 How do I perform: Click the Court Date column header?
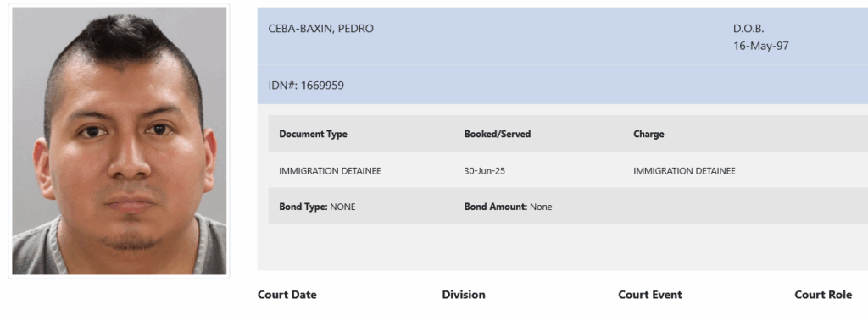pos(287,295)
